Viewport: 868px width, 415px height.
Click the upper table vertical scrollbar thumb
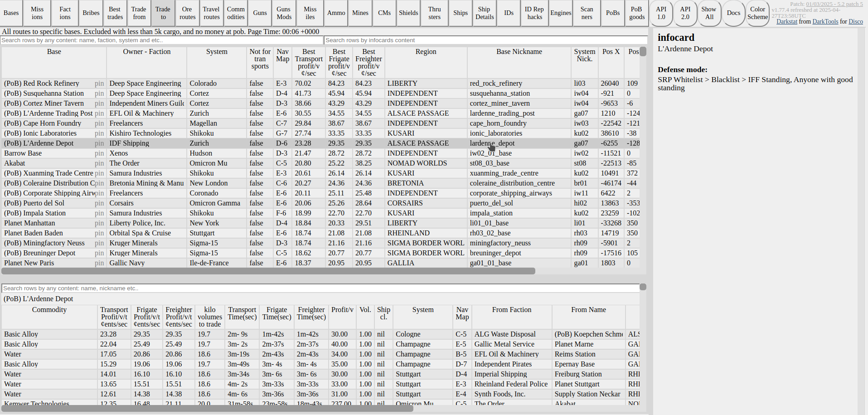click(643, 51)
